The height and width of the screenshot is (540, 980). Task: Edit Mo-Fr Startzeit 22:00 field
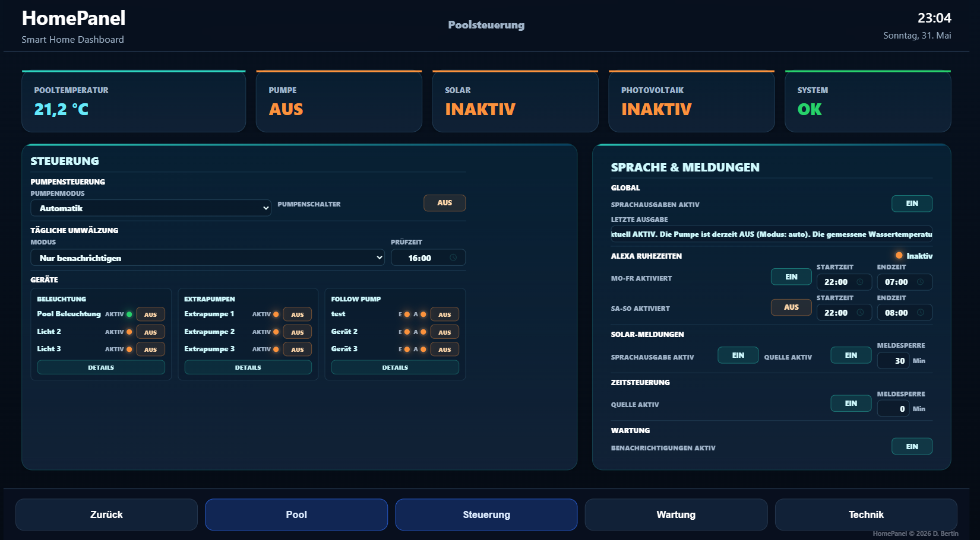844,282
